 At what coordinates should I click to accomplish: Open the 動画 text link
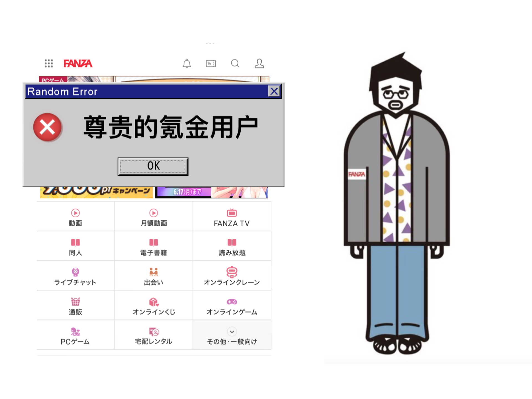point(75,223)
